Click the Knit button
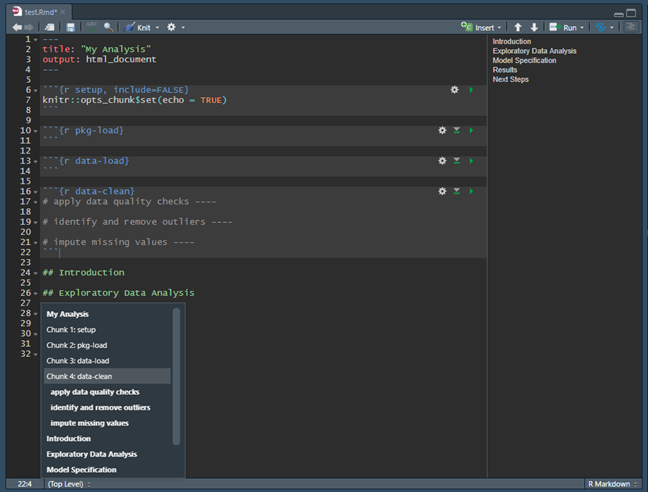648x492 pixels. point(144,27)
